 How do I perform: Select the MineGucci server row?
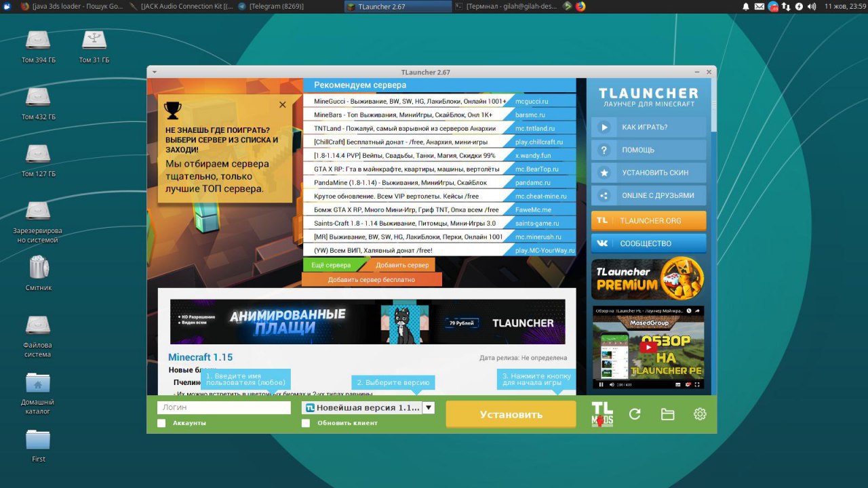coord(439,101)
